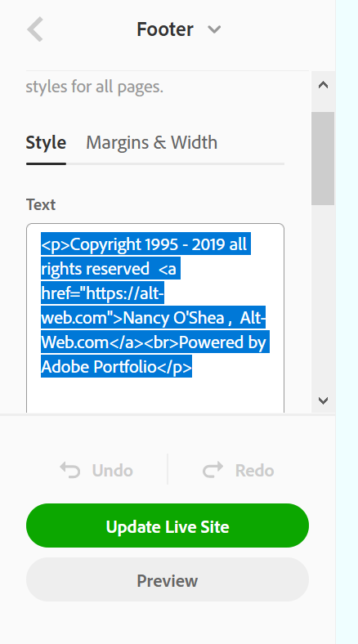
Task: Click the vertical scrollbar thumb
Action: pos(323,158)
